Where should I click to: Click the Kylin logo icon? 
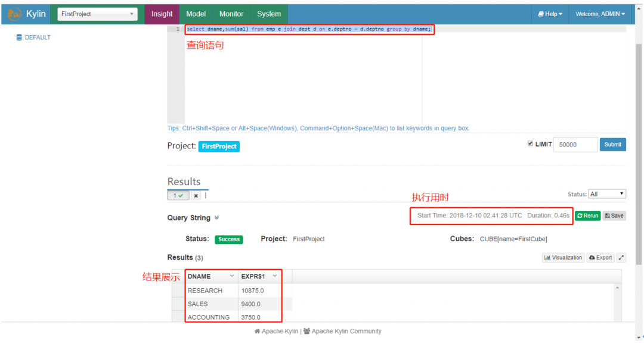[x=14, y=14]
